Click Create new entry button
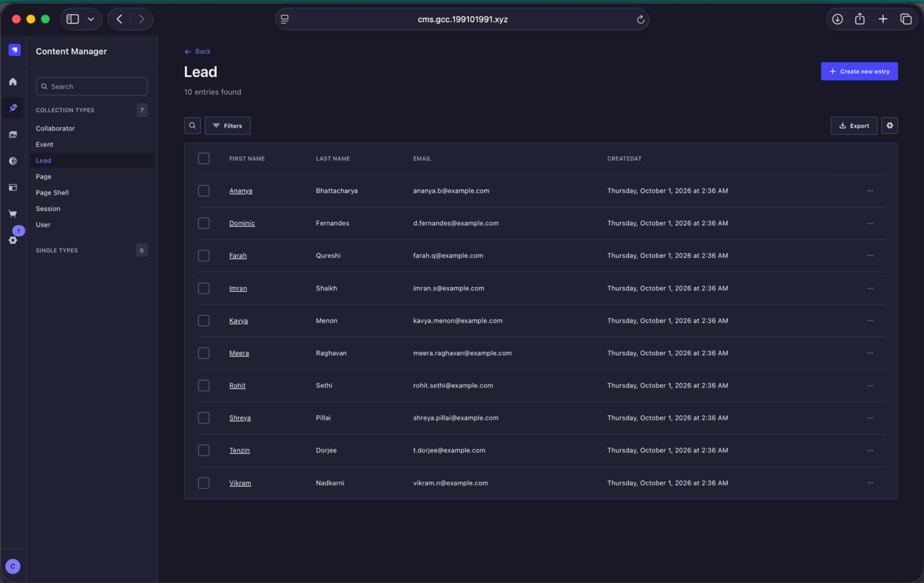 859,71
